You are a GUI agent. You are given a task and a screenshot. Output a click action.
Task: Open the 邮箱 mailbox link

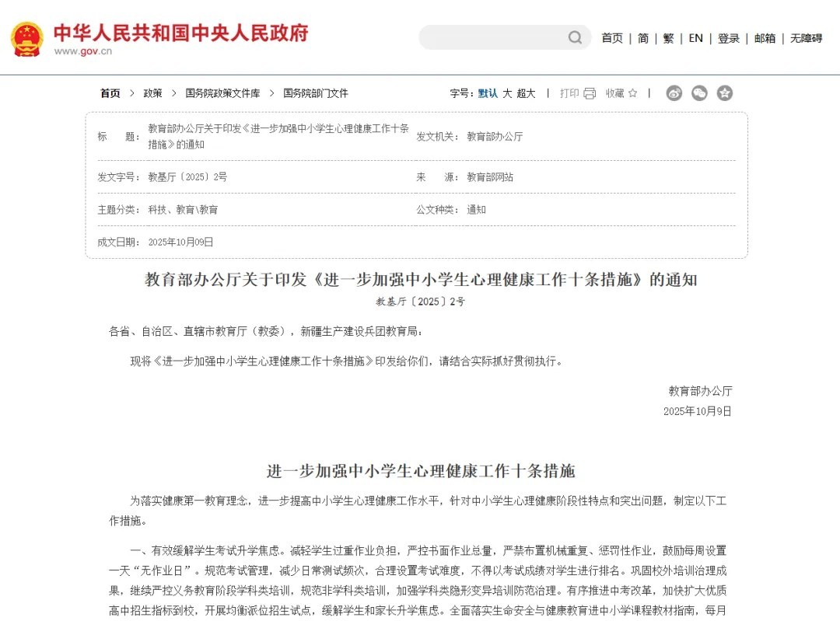765,38
